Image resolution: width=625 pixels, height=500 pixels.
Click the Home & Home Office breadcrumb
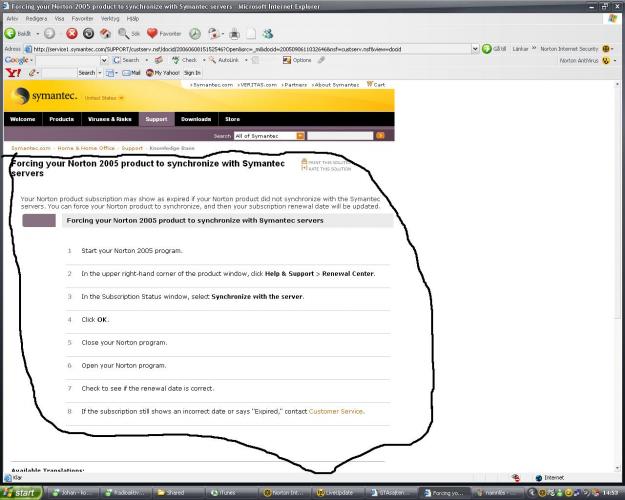(x=86, y=147)
